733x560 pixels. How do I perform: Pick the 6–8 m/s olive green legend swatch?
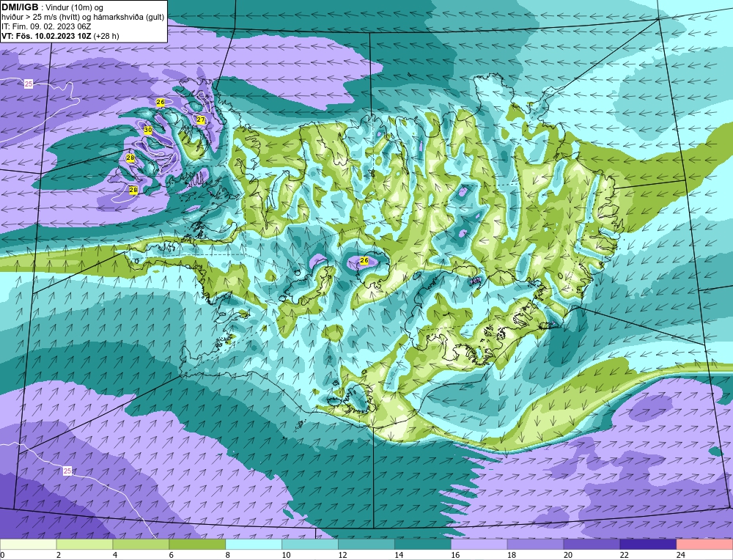[x=197, y=545]
